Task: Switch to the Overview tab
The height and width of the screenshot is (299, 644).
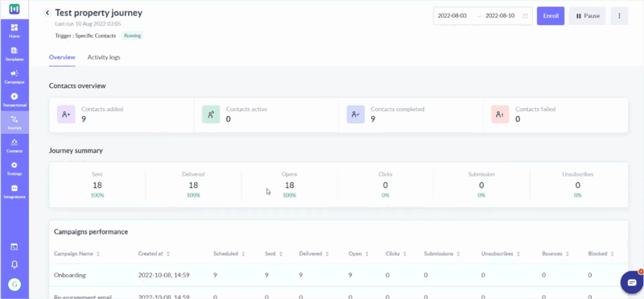Action: pyautogui.click(x=62, y=57)
